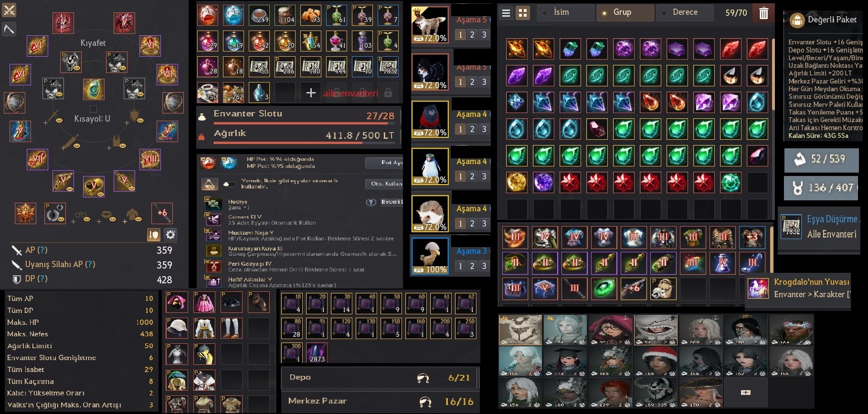Select the Derece sort radio button
Image resolution: width=868 pixels, height=414 pixels.
click(664, 13)
